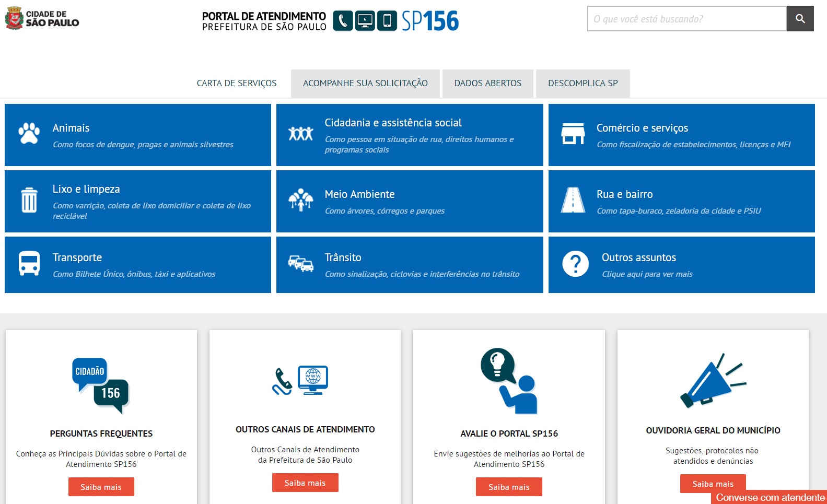Click the mobile phone icon in the SP156 header
This screenshot has width=827, height=504.
click(x=387, y=21)
